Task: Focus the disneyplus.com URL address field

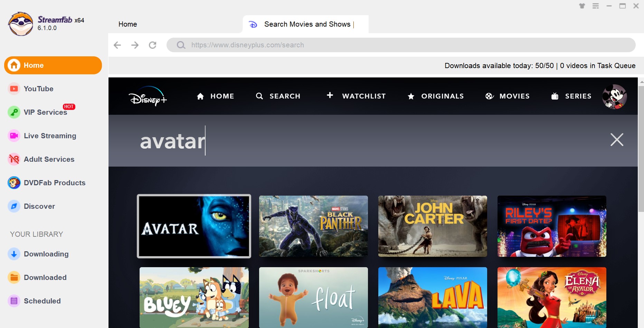Action: tap(401, 45)
